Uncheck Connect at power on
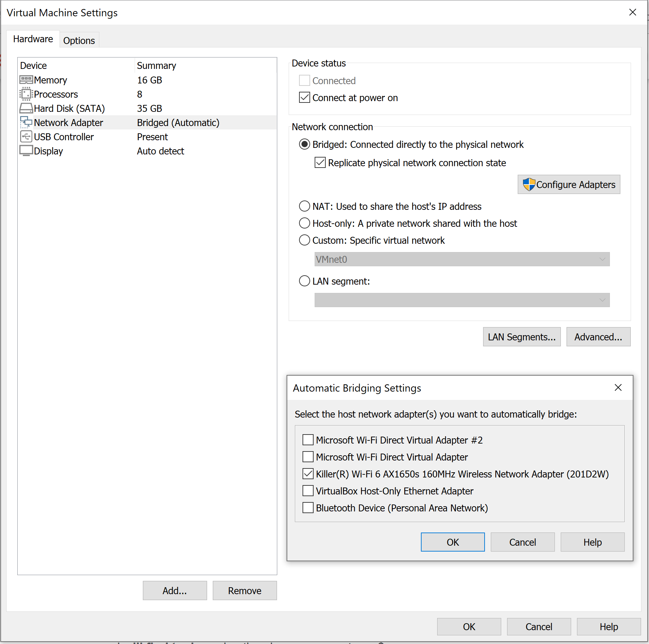The image size is (649, 644). pos(305,98)
